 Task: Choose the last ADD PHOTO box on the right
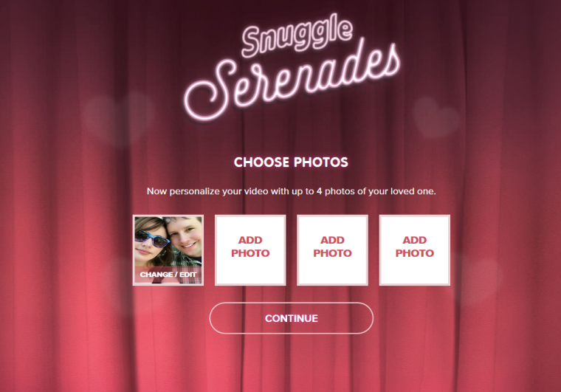(415, 250)
